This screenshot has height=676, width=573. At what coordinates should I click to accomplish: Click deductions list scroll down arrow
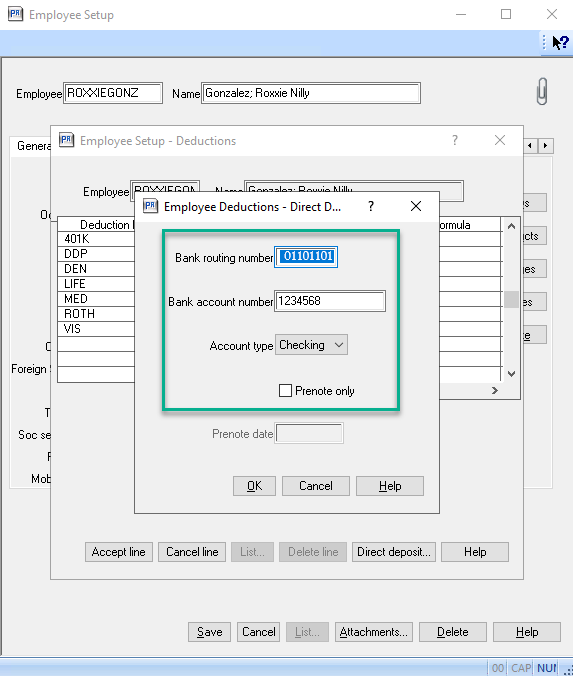tap(511, 374)
